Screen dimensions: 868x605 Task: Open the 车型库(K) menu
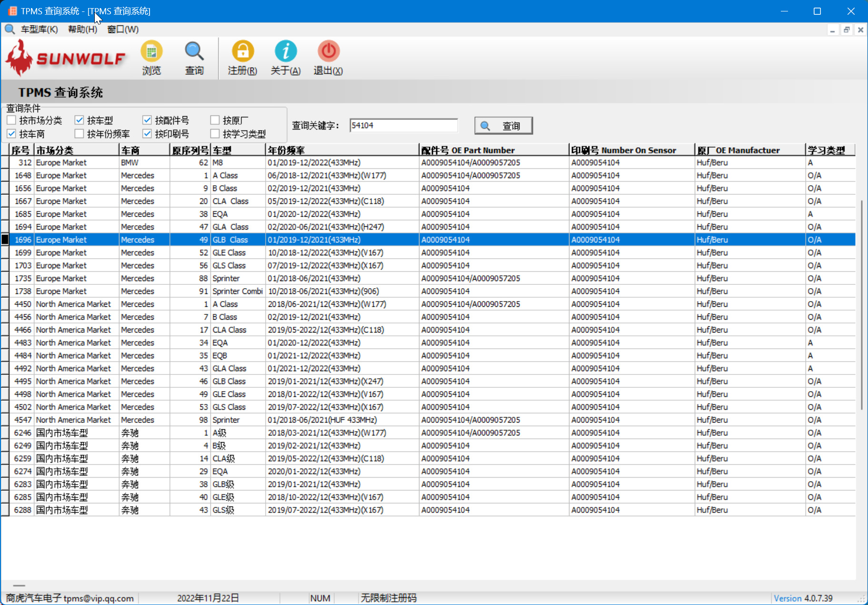[39, 30]
